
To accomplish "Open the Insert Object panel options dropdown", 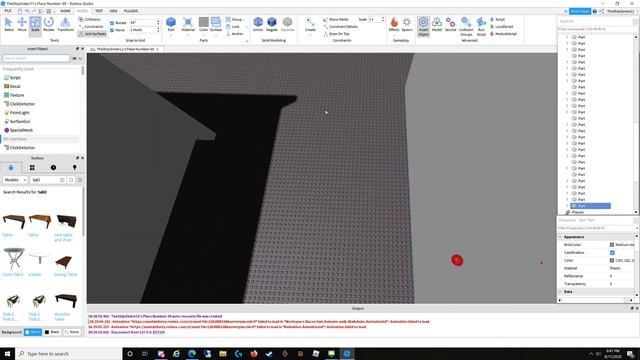I will (80, 59).
